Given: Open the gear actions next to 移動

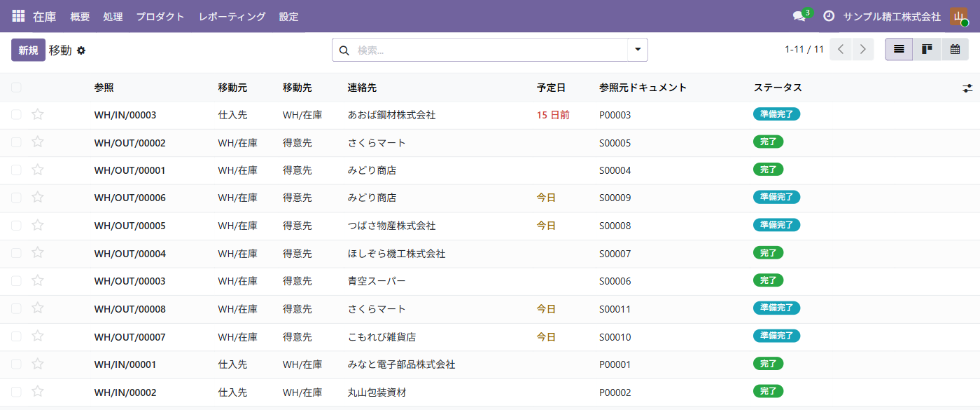Looking at the screenshot, I should 81,50.
